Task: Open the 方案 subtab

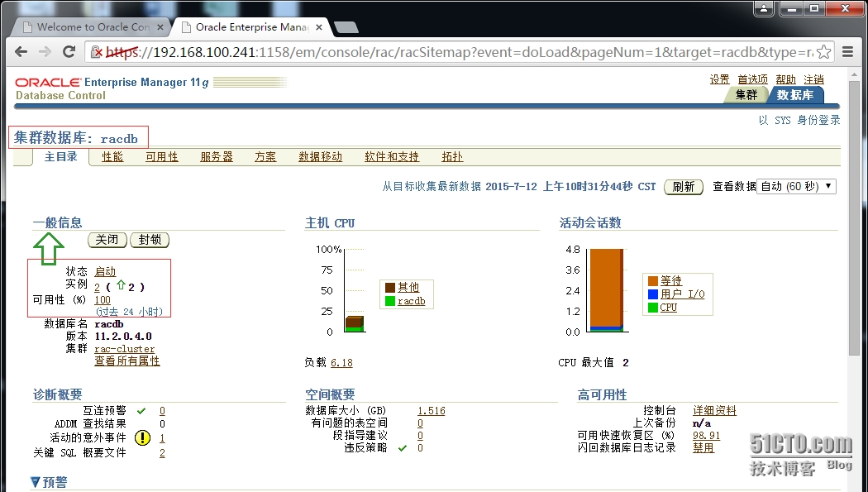Action: coord(265,156)
